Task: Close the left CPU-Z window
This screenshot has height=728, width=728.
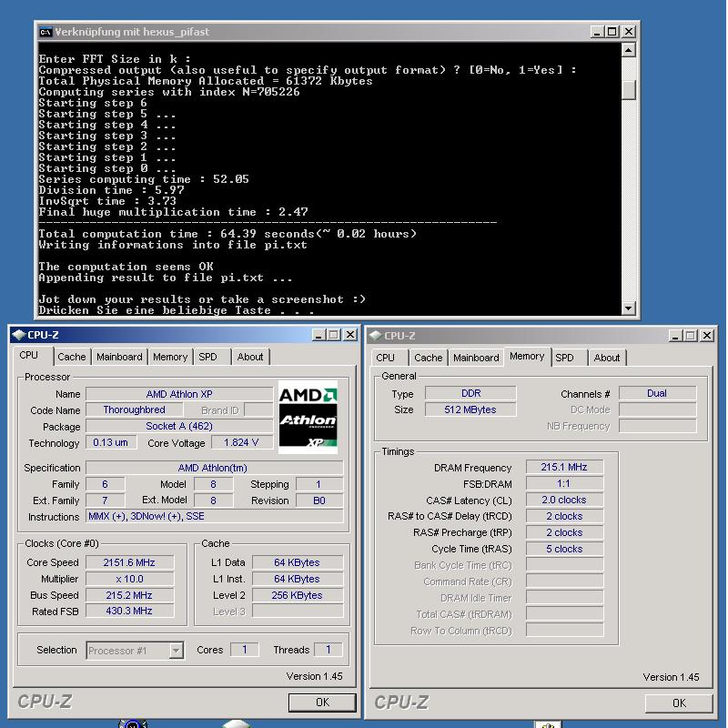Action: pyautogui.click(x=350, y=335)
